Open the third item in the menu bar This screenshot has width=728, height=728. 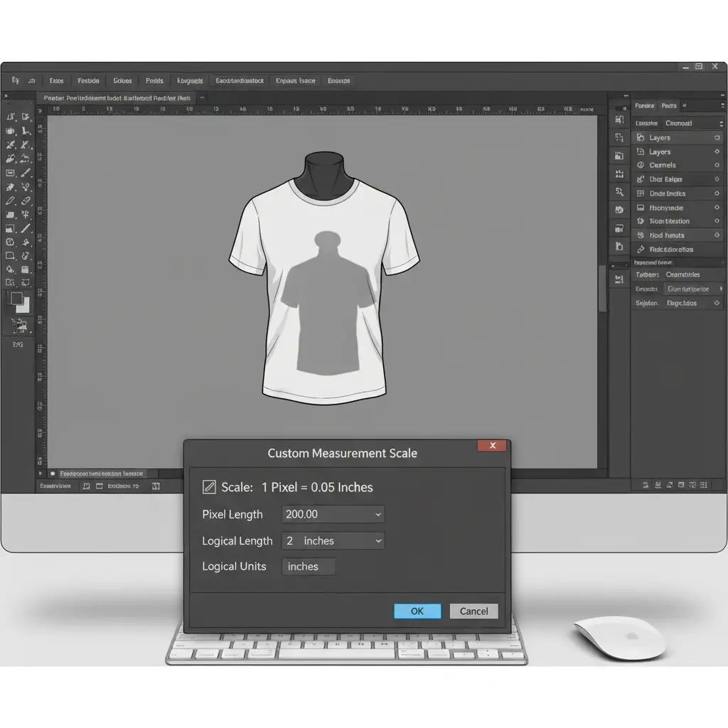122,81
